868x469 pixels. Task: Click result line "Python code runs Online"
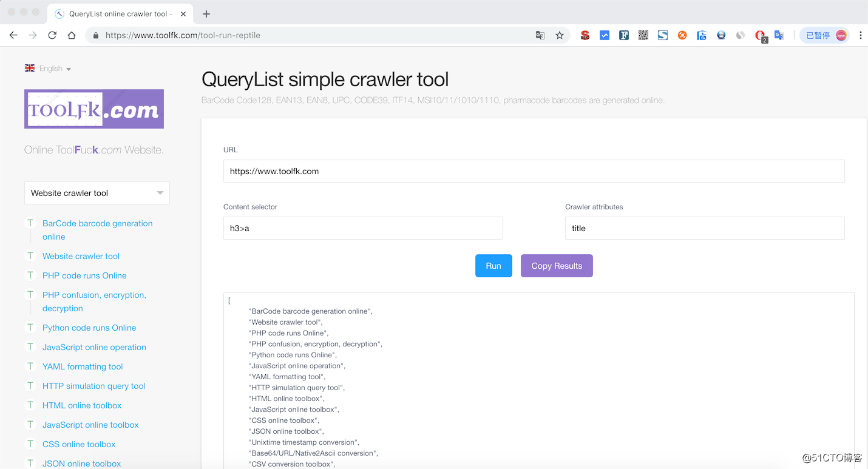pyautogui.click(x=293, y=355)
